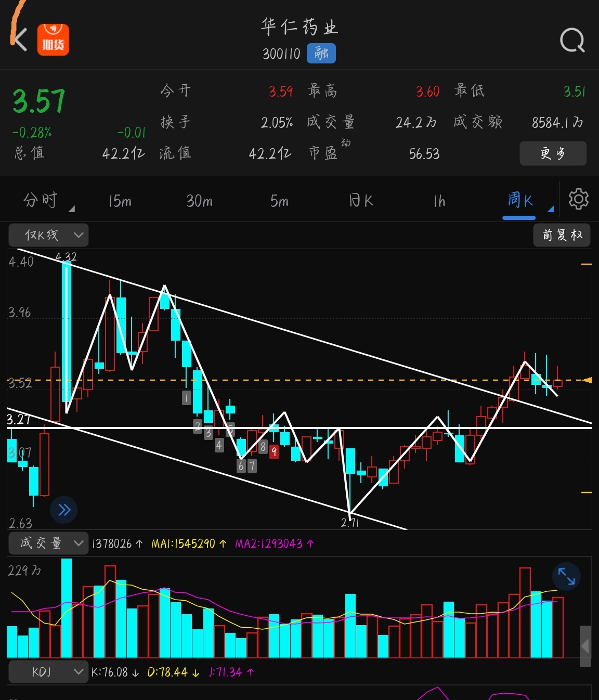Enlarge the volume panel with diagonal arrows icon
Screen dimensions: 599x700
(x=566, y=576)
